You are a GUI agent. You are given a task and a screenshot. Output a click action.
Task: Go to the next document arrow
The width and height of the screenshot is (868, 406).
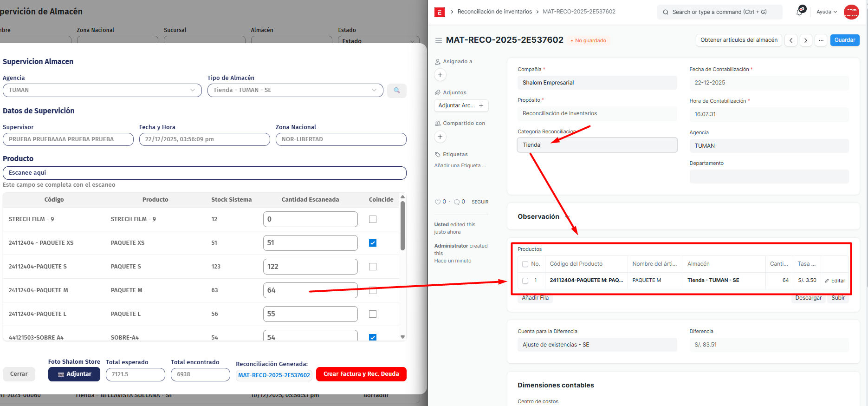tap(806, 40)
